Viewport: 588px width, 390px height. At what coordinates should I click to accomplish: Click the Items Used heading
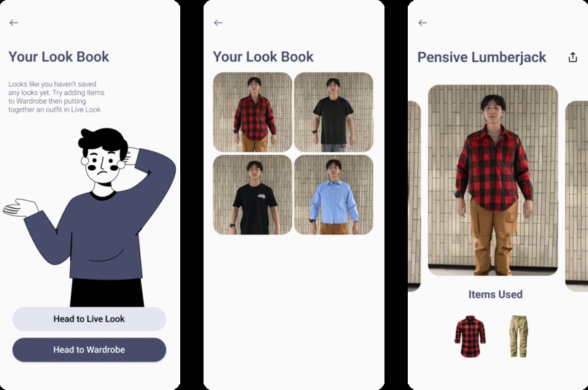click(495, 294)
